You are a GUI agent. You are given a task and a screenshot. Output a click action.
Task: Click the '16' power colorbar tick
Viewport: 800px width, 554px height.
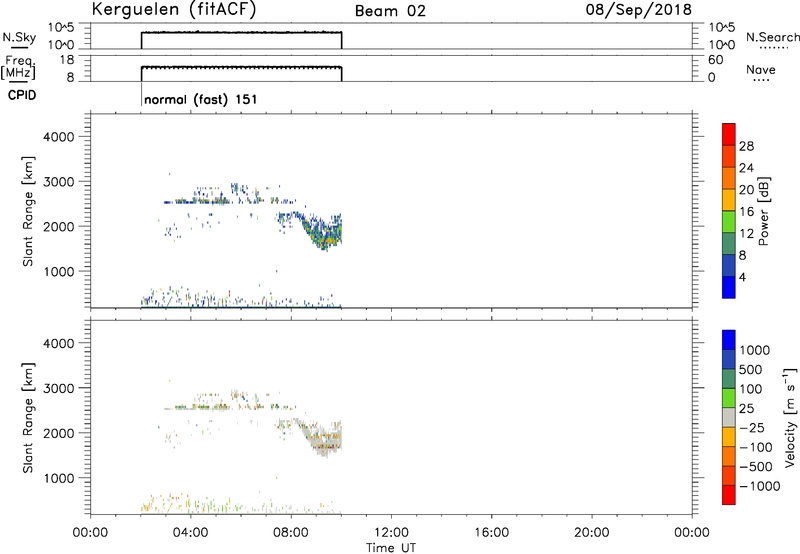click(746, 212)
